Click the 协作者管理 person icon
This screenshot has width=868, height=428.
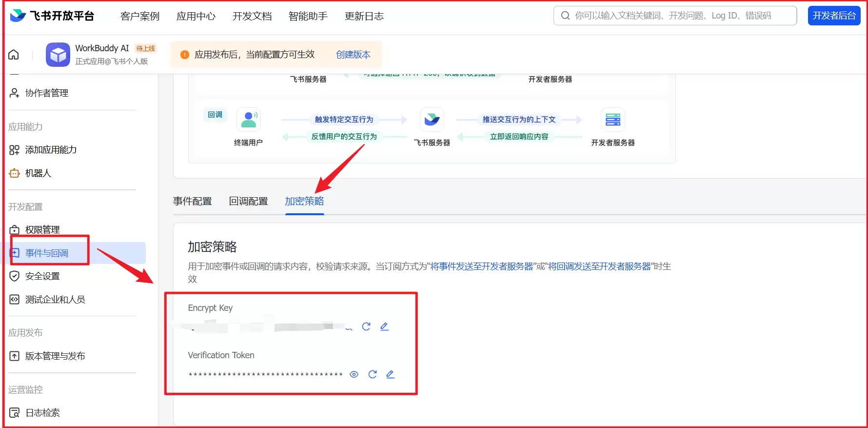[x=14, y=93]
